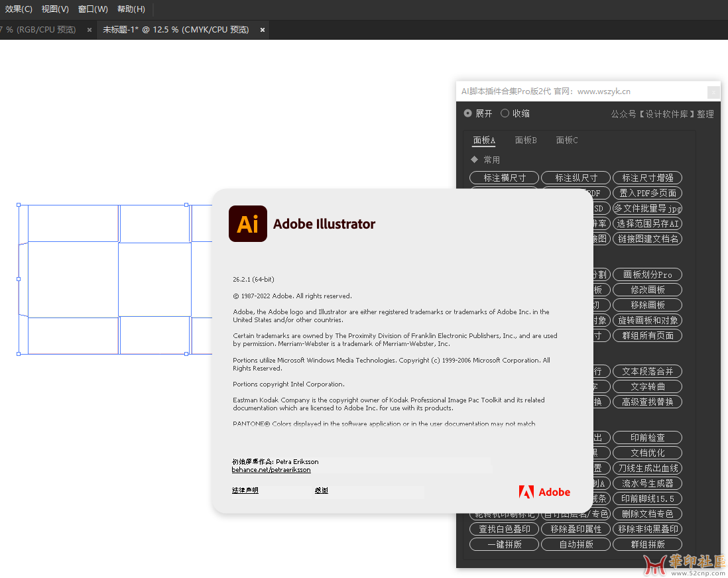Click the 标注横尺寸 script button

click(505, 178)
